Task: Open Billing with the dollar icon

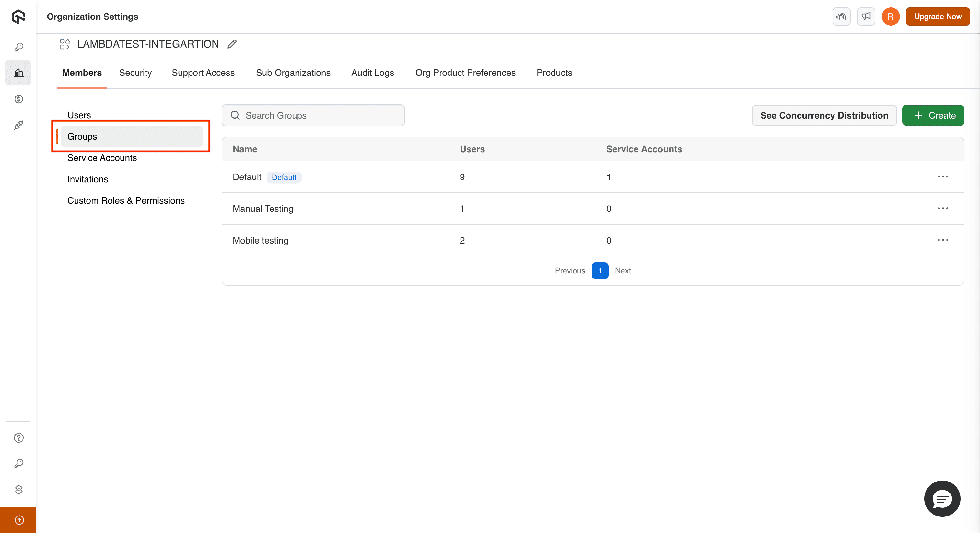Action: 18,99
